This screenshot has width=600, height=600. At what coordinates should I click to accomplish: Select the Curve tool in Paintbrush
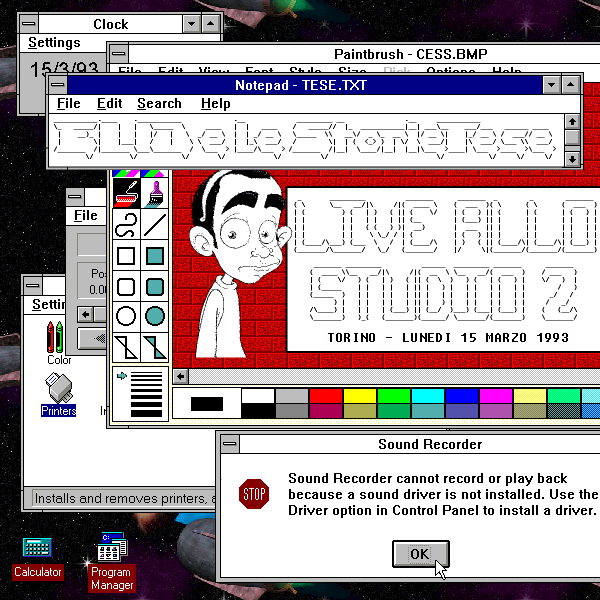(126, 225)
